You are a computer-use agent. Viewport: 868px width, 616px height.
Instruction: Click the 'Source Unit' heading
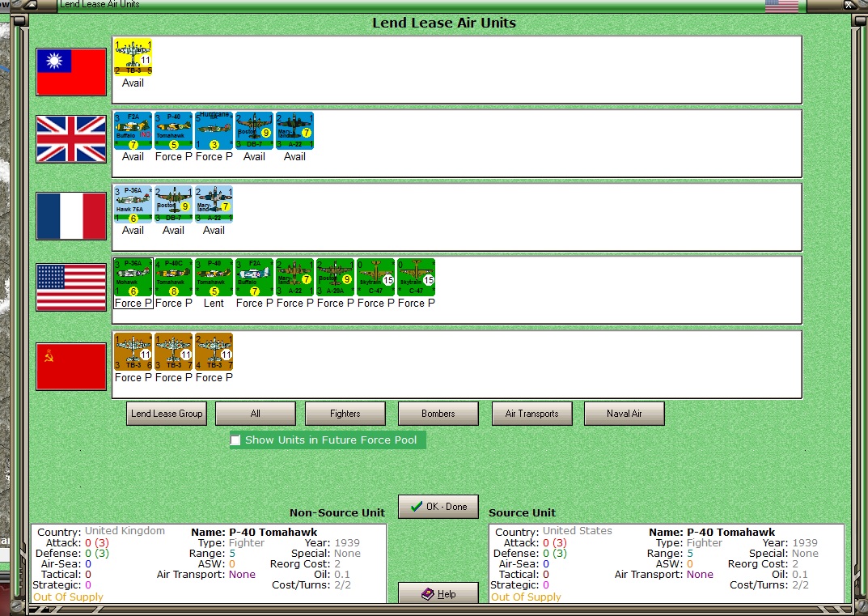tap(522, 513)
